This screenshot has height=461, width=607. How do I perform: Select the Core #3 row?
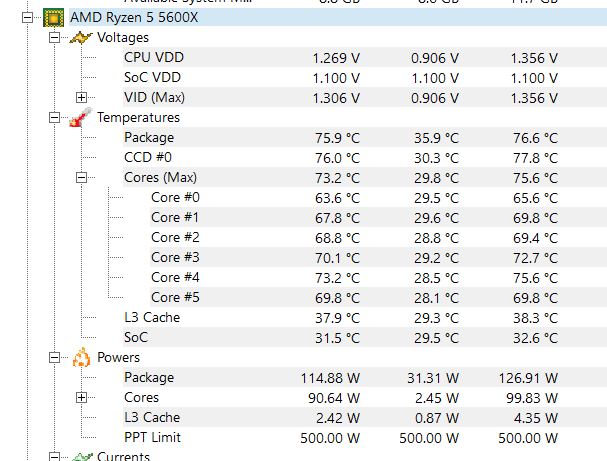[379, 257]
